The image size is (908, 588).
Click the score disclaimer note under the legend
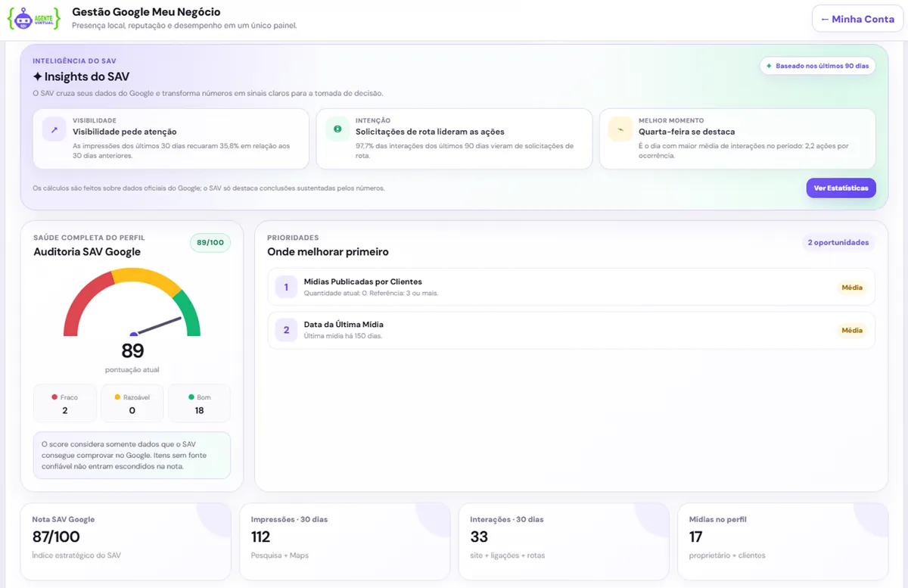point(132,456)
